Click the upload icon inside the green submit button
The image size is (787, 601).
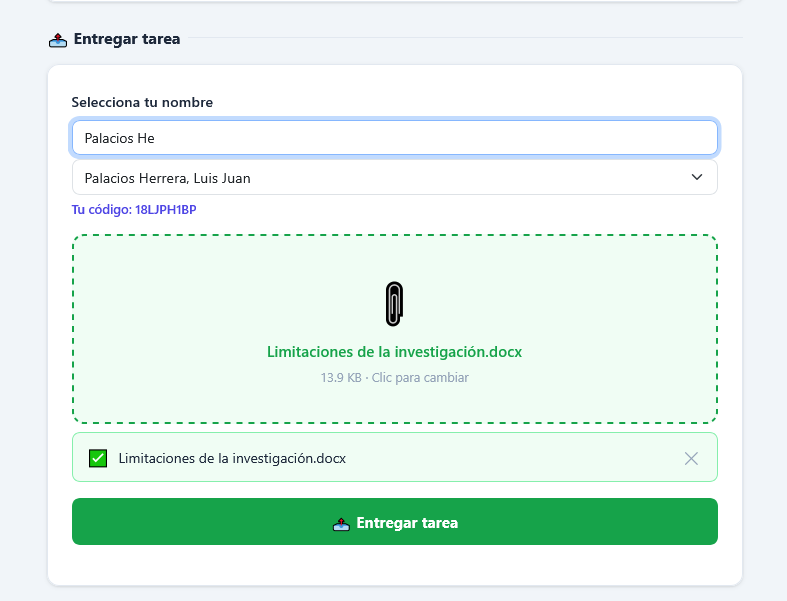coord(341,524)
